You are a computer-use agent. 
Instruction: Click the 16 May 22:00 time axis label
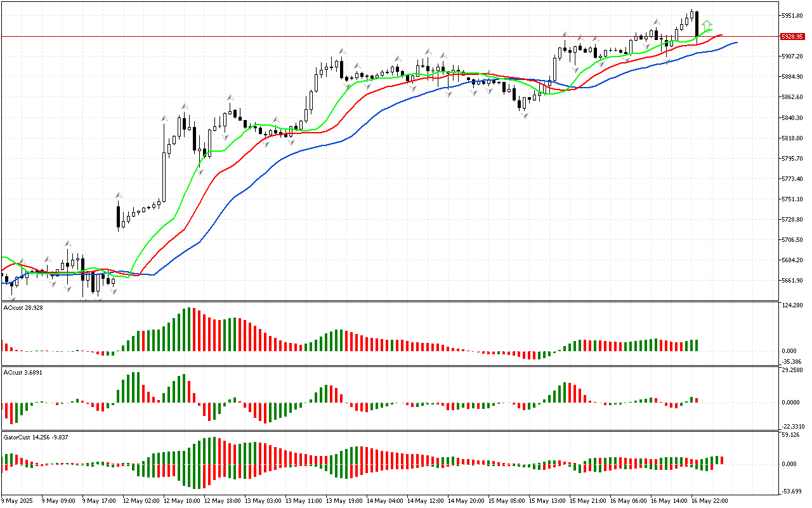pos(709,501)
